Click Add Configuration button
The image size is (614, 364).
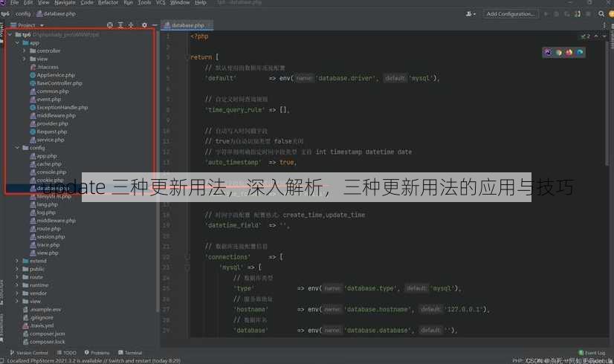click(510, 13)
